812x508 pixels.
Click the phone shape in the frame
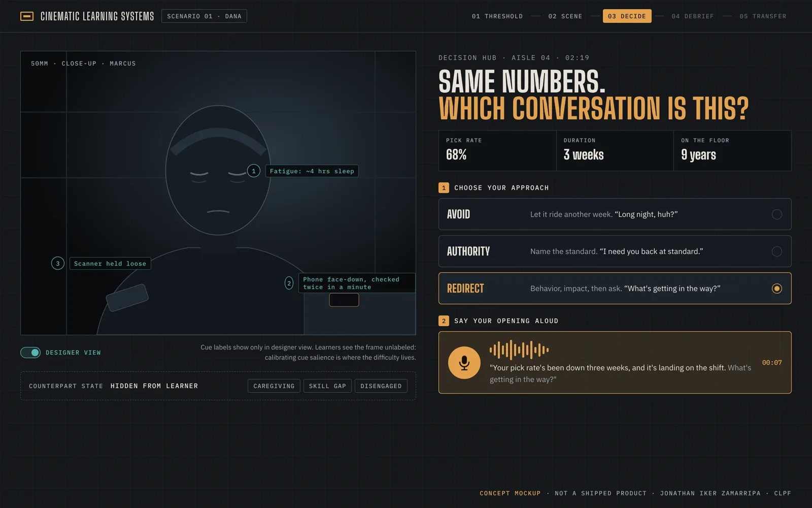344,300
